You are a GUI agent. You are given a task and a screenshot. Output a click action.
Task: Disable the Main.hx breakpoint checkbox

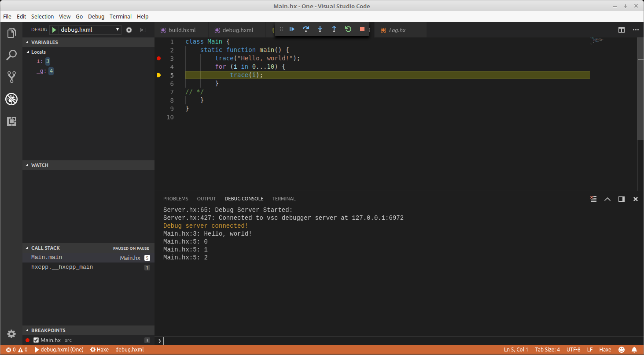coord(36,340)
